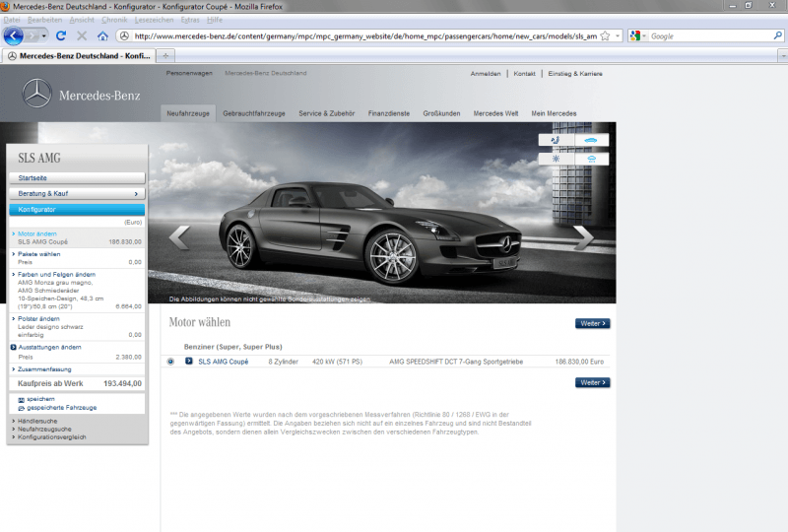Select the Neufahrzeuge navigation tab
This screenshot has height=532, width=788.
tap(188, 113)
